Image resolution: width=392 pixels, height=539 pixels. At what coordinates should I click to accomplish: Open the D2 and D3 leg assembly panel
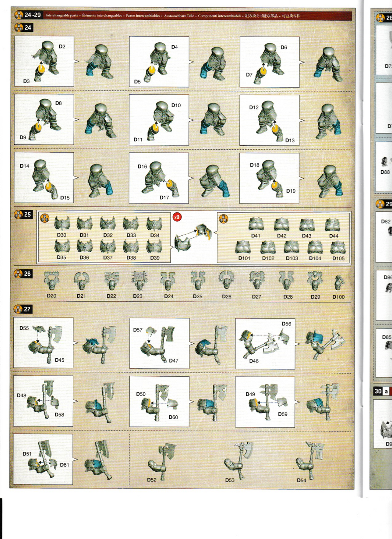(x=44, y=61)
